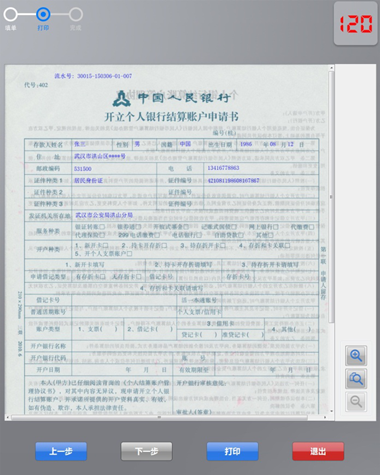Click the red 120 countdown timer
This screenshot has height=475, width=380.
click(x=356, y=24)
